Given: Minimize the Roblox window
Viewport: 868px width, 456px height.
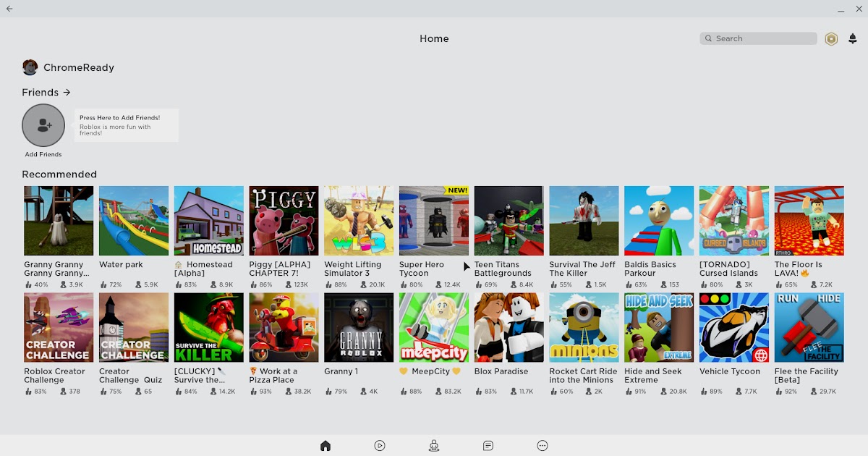Looking at the screenshot, I should (x=841, y=9).
